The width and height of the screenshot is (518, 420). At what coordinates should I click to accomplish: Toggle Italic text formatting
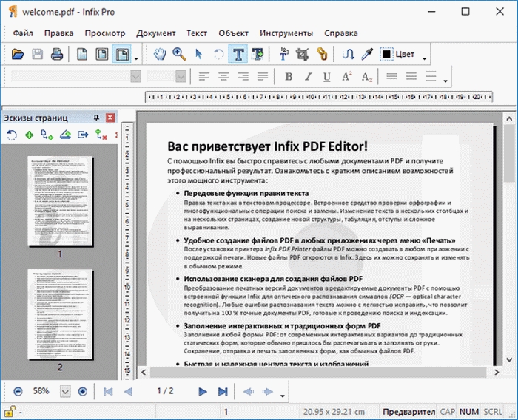(x=308, y=77)
